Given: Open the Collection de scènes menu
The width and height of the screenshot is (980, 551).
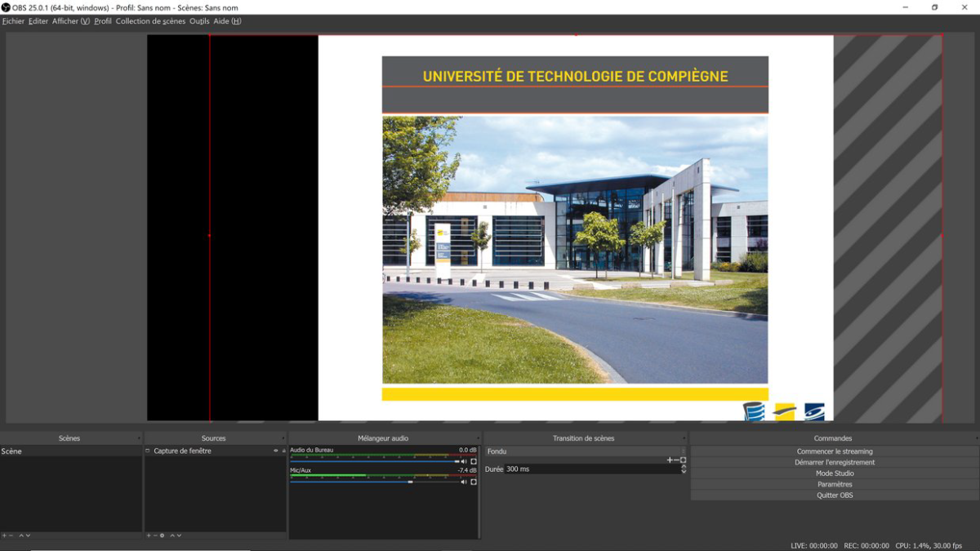Looking at the screenshot, I should coord(151,21).
